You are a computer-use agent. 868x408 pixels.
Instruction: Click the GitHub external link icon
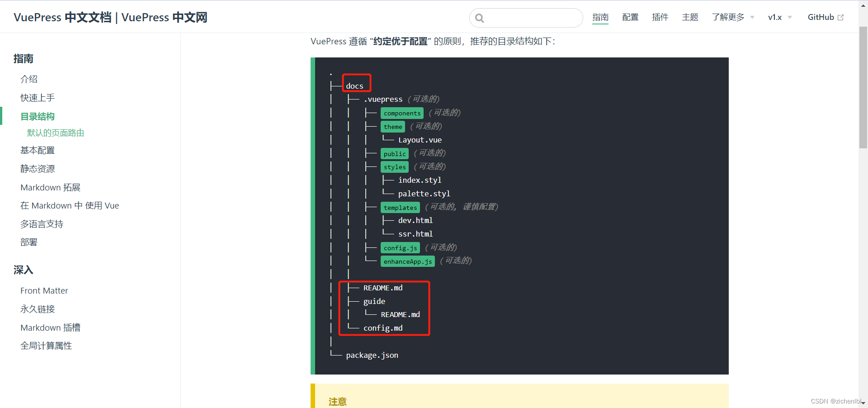841,17
